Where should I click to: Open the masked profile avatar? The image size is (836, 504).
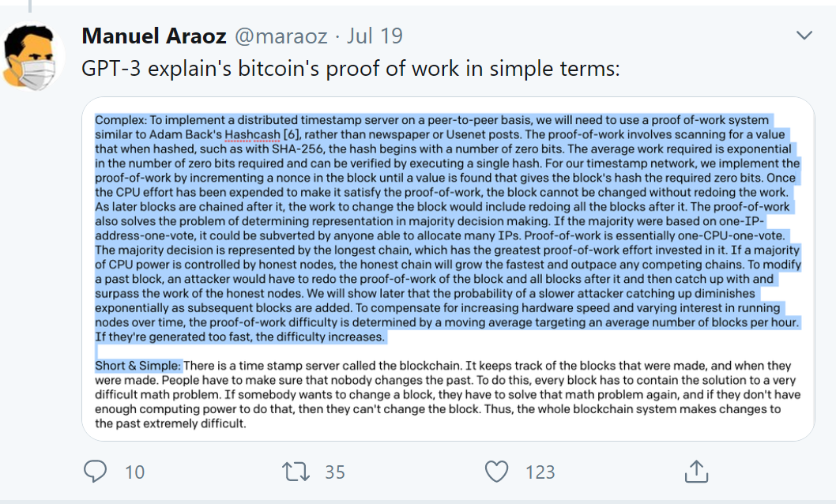[x=32, y=55]
